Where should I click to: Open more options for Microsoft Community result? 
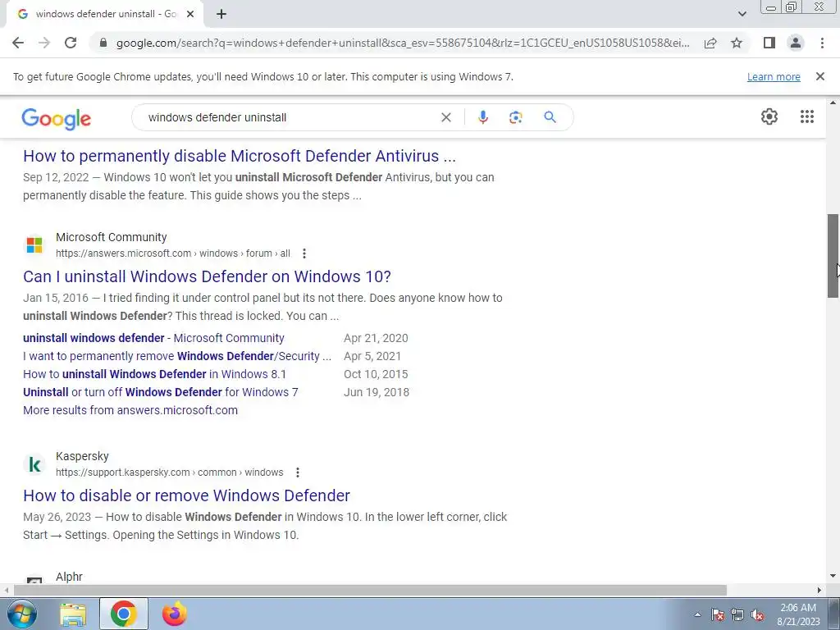(x=304, y=253)
